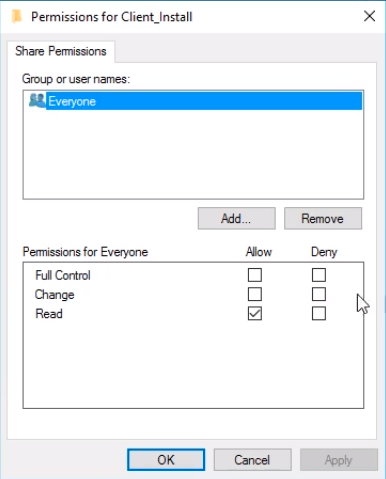Click empty space in Group or user names list
Screen dimensions: 386x479
193,155
